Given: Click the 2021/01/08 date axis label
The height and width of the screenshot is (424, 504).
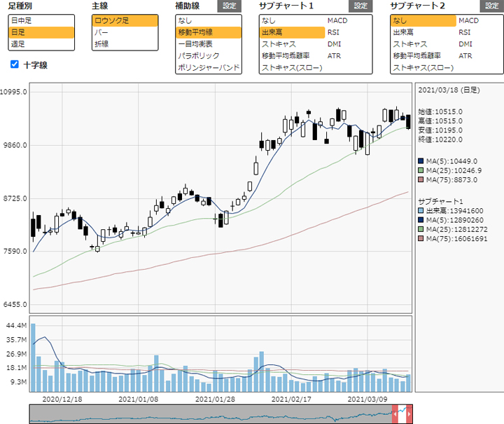Looking at the screenshot, I should pyautogui.click(x=139, y=399).
